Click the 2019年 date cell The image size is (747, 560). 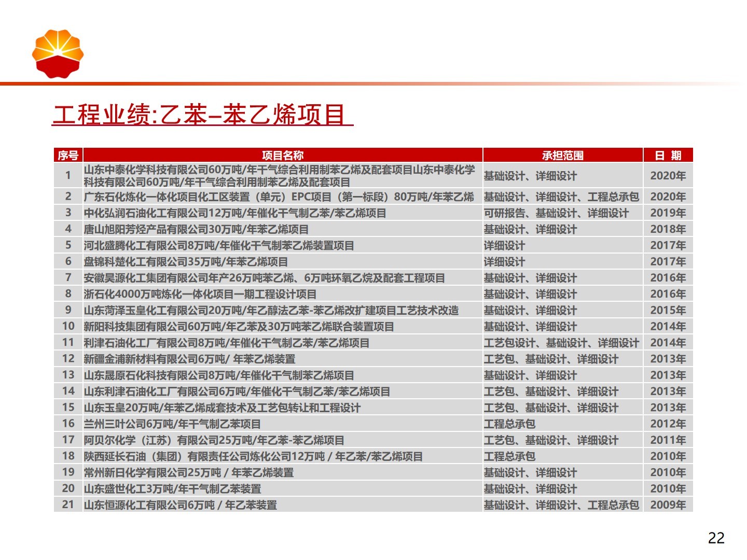click(668, 213)
